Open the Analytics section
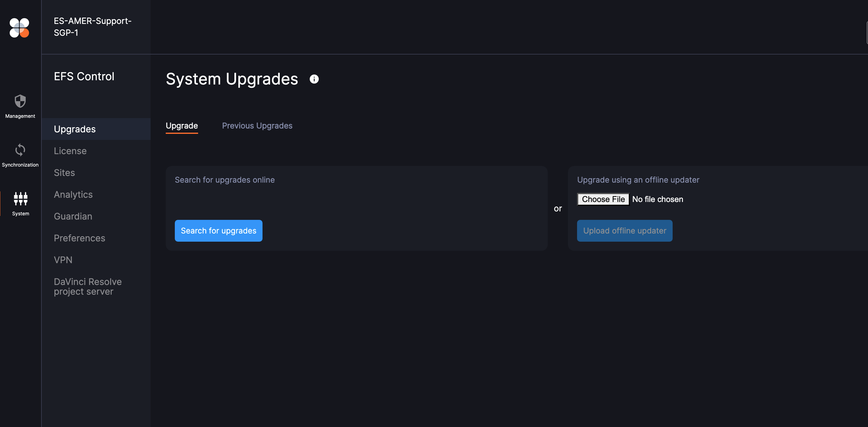 [x=73, y=194]
